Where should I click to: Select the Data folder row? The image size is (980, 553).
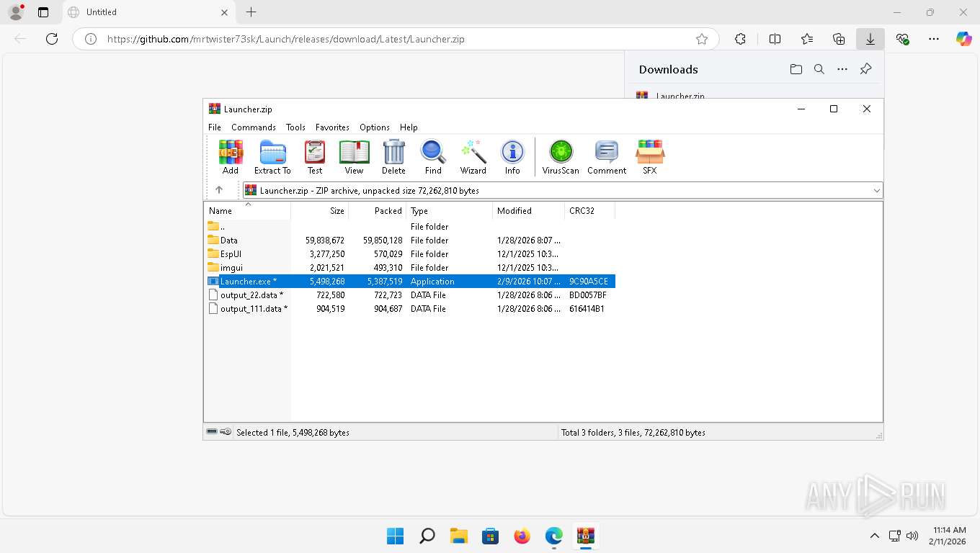pyautogui.click(x=410, y=240)
